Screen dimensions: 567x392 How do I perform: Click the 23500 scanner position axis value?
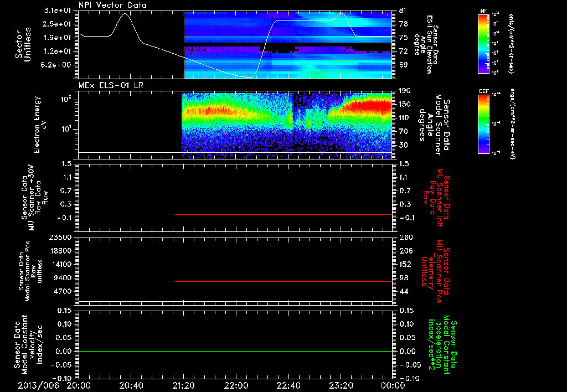point(60,237)
